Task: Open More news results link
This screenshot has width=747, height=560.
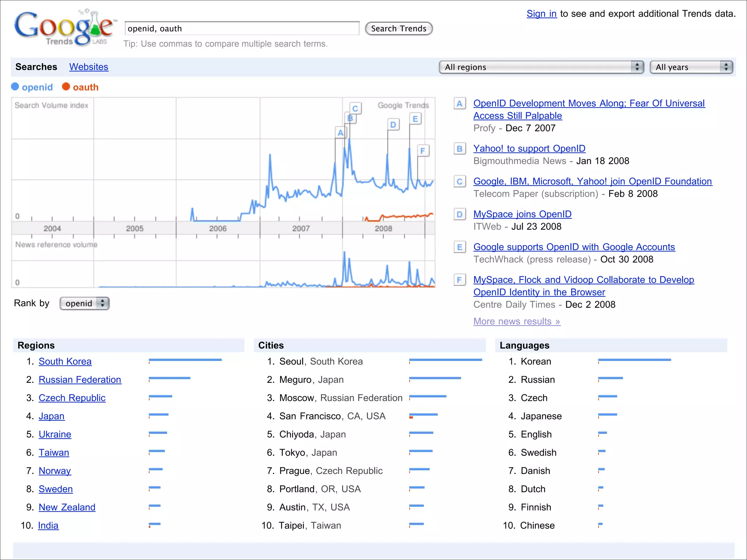Action: (x=516, y=321)
